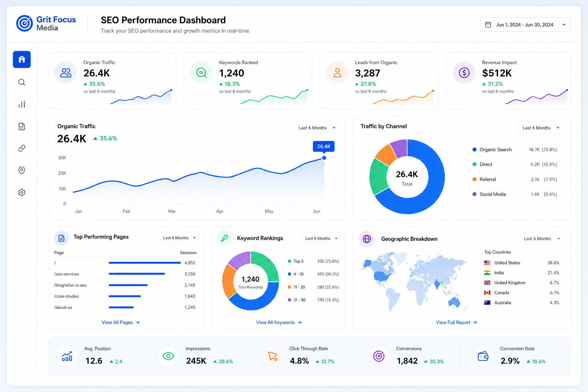Viewport: 588px width, 392px height.
Task: Open Geographic Breakdown Last 6 Months dropdown
Action: [542, 238]
